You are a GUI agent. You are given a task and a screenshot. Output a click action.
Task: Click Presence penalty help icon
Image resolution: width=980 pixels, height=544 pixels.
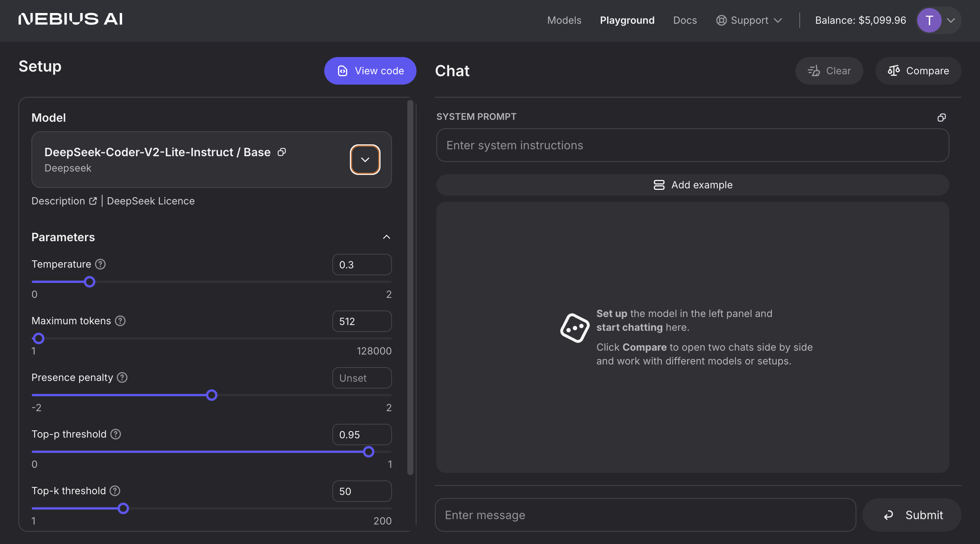[x=122, y=377]
